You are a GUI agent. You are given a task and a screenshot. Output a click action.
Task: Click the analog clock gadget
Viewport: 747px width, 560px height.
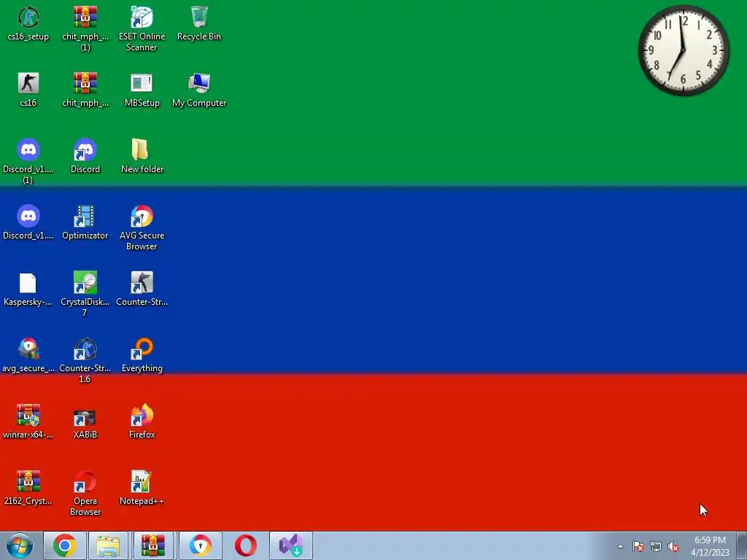[x=684, y=50]
